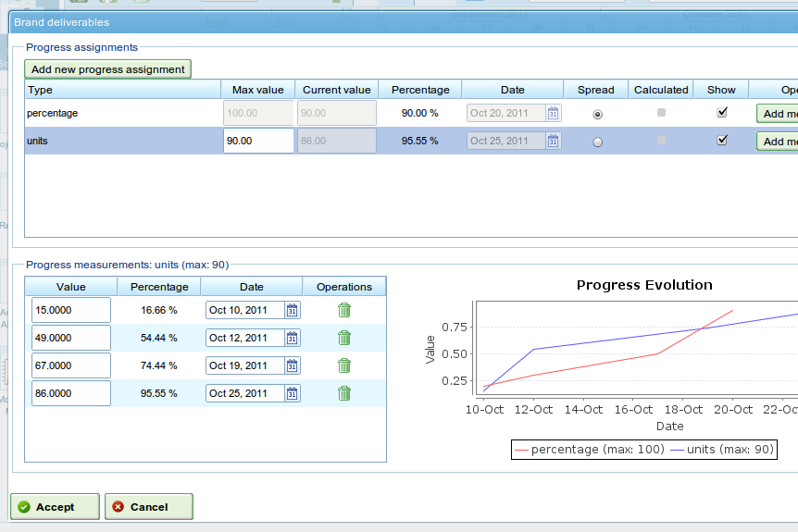Viewport: 798px width, 532px height.
Task: Open calendar picker for Oct 10, 2011
Action: [293, 310]
